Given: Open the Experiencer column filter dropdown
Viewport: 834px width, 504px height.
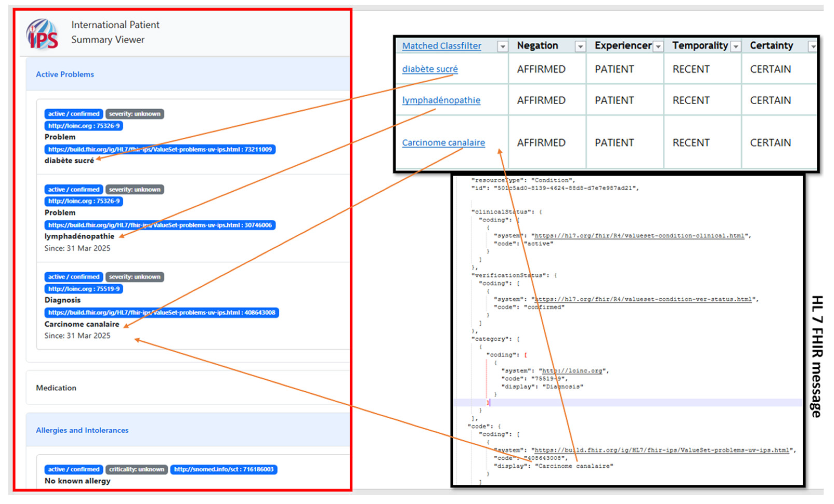Looking at the screenshot, I should [x=658, y=46].
